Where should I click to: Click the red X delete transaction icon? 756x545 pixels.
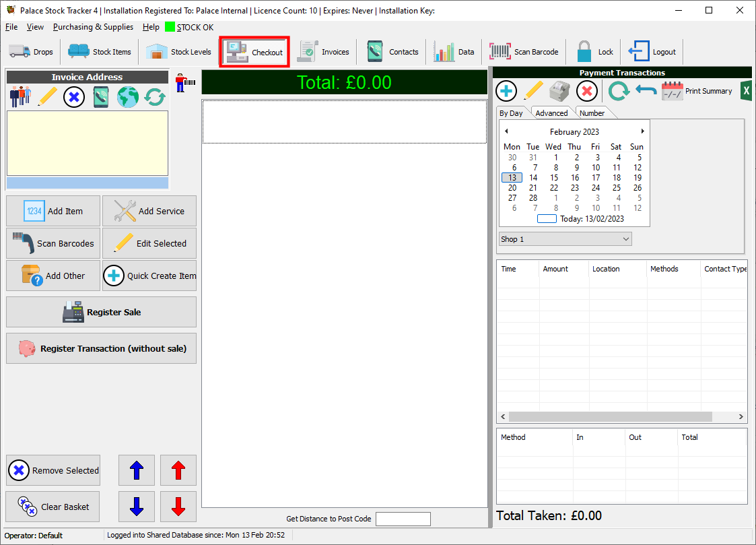(587, 91)
